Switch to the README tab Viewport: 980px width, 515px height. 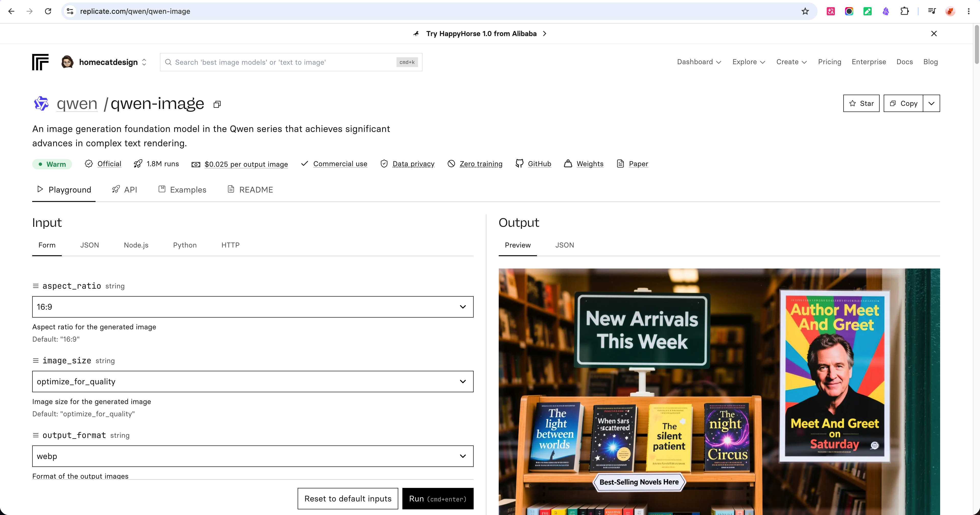coord(250,189)
